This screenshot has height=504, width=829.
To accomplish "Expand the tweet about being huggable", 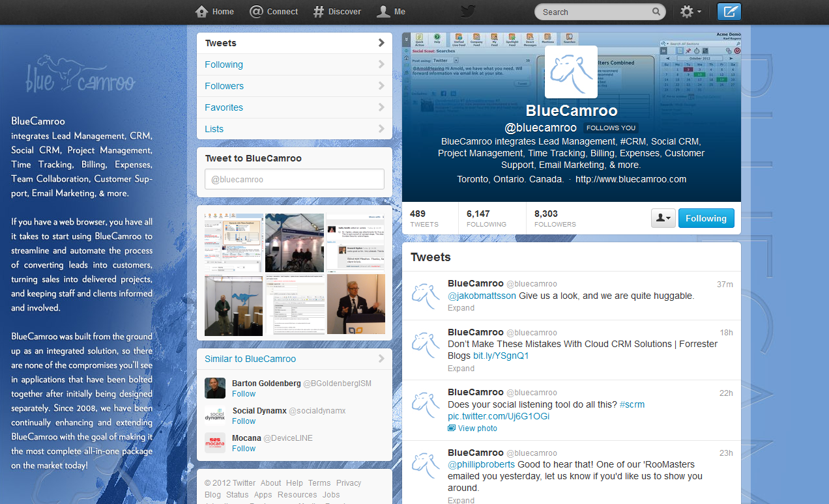I will click(461, 308).
